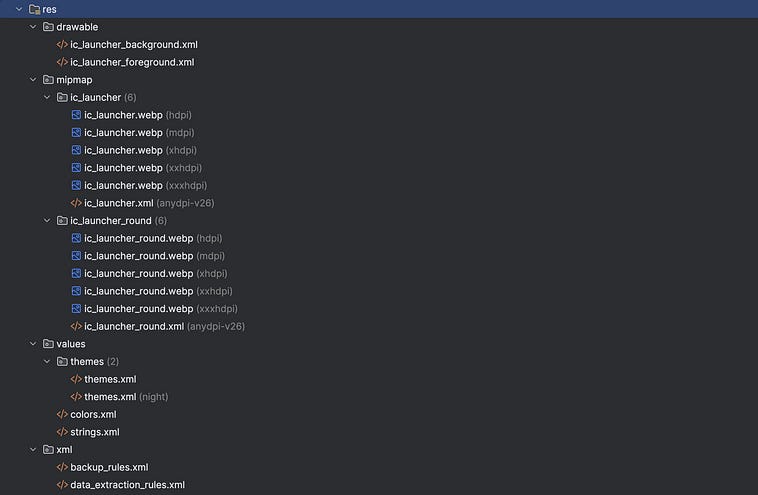The width and height of the screenshot is (758, 495).
Task: Click image icon of ic_launcher_round.webp (xxxhdpi)
Action: coord(76,308)
